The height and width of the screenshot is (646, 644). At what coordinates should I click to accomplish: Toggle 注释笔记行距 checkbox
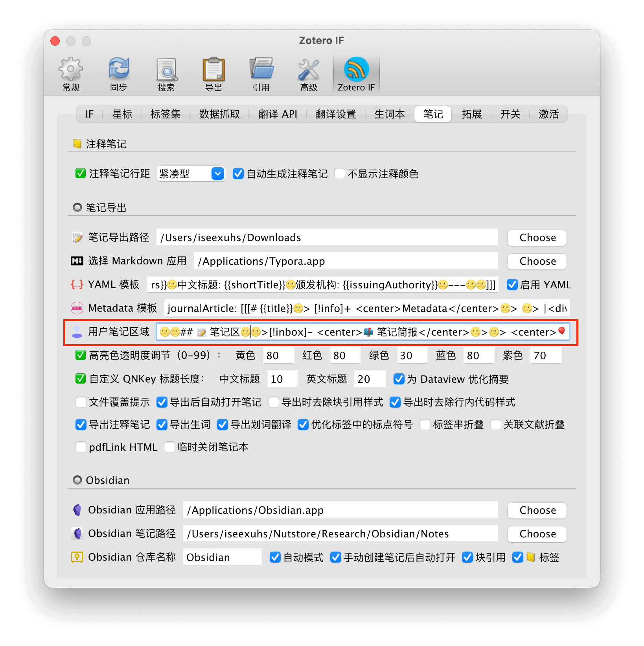(81, 173)
